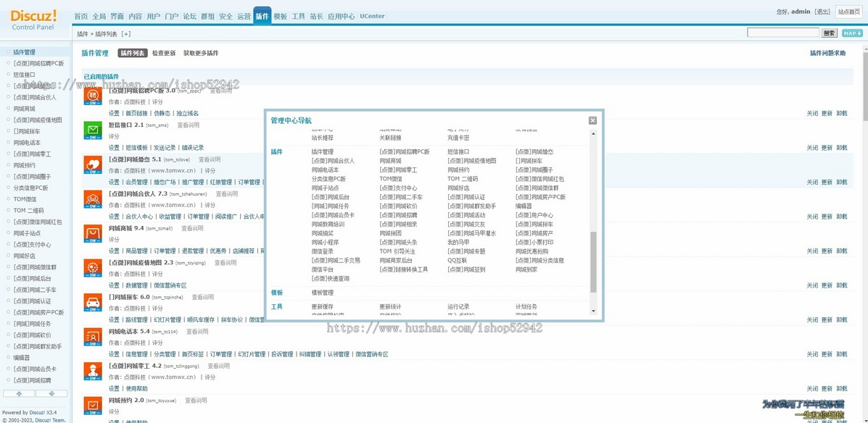Open the 首页 top menu
Screen dimensions: 868x423
point(80,17)
